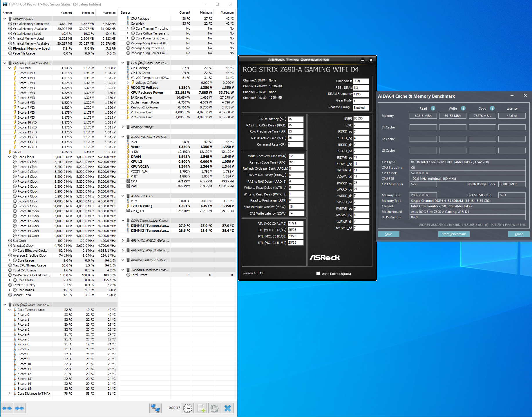
Task: Open HWiNFO sensor settings gear icon
Action: coord(214,408)
